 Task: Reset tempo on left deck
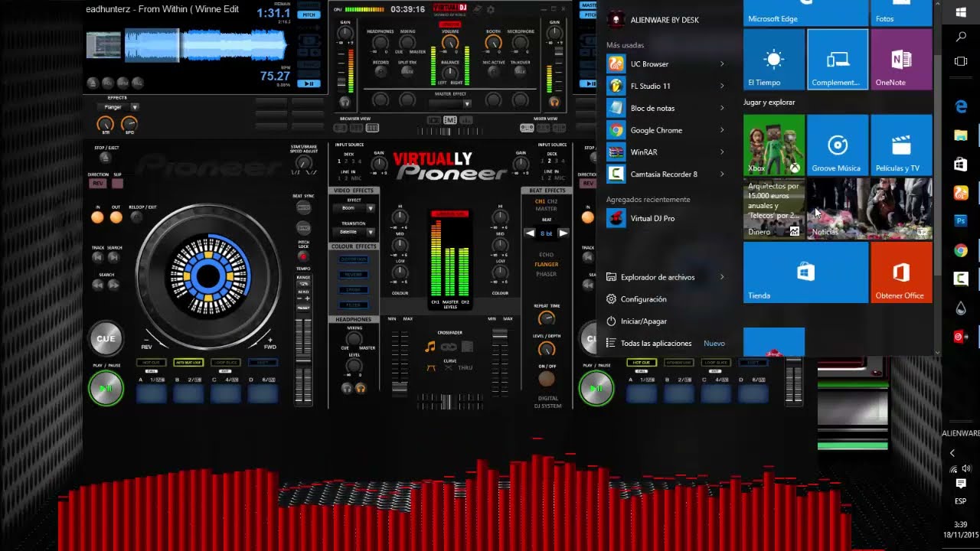303,308
